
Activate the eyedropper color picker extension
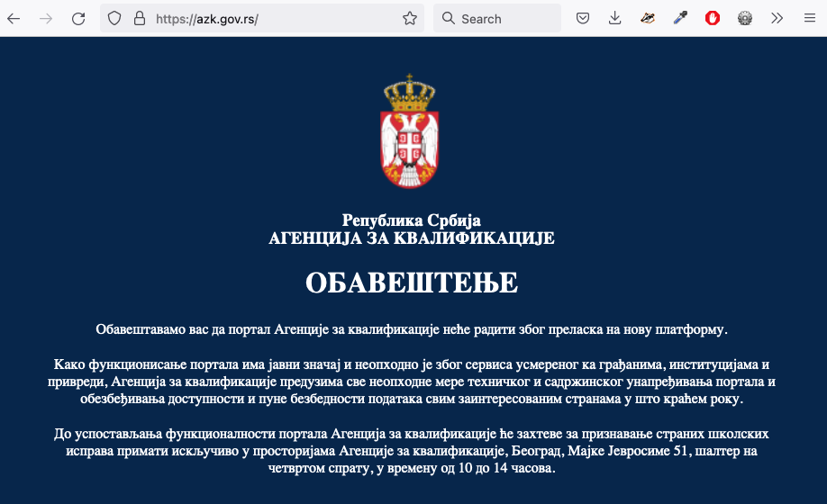680,19
